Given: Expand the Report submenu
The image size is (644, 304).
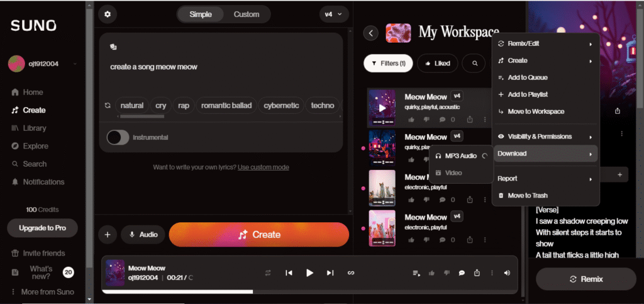Looking at the screenshot, I should [x=545, y=179].
